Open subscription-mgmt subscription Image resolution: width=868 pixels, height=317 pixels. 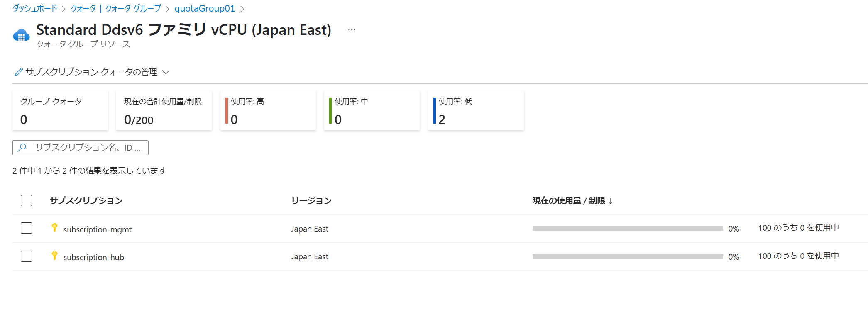tap(98, 229)
